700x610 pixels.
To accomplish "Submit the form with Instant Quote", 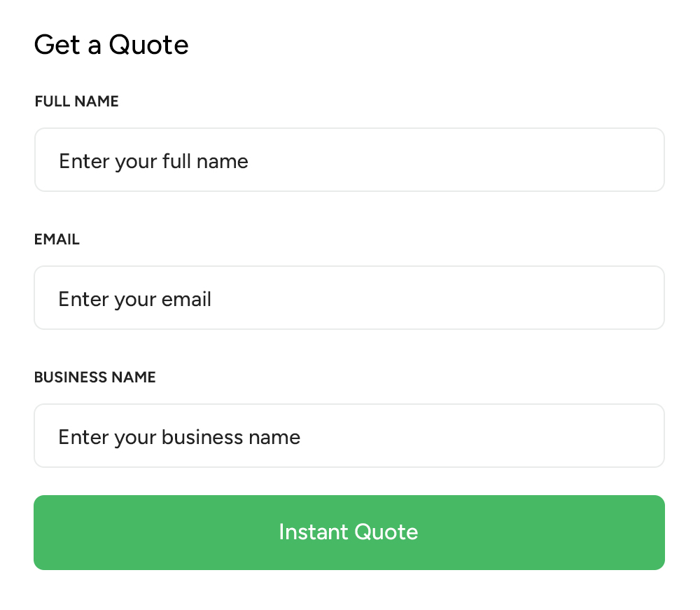I will click(349, 532).
